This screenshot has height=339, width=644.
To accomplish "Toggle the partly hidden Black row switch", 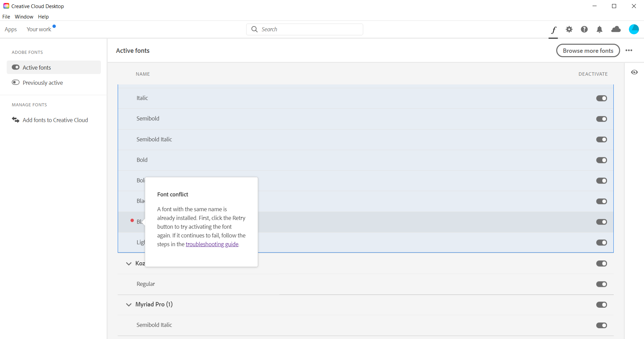I will click(601, 201).
